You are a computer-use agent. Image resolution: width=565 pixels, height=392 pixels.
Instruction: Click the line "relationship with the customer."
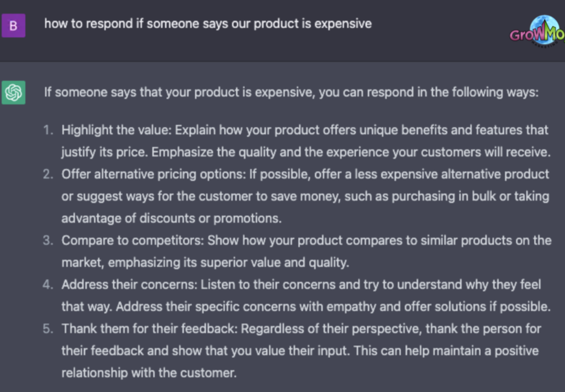tap(149, 373)
